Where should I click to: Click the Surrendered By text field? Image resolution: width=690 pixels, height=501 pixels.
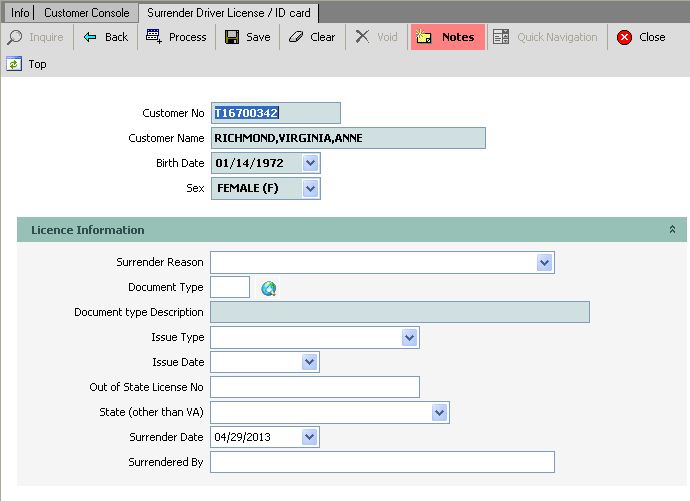[x=381, y=462]
